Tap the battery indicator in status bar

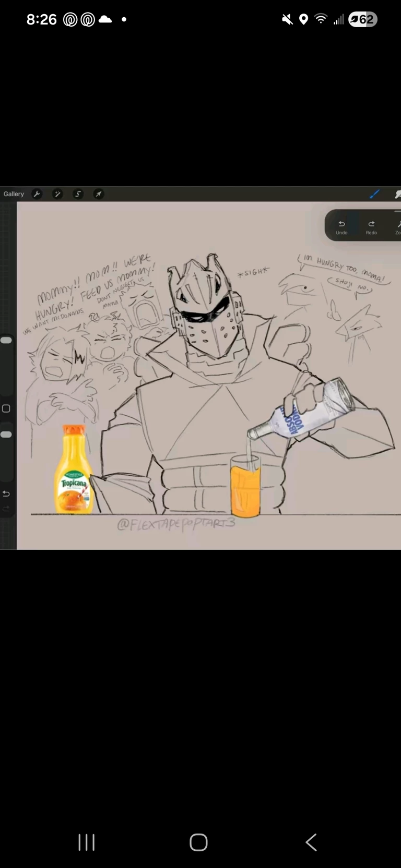click(x=363, y=19)
